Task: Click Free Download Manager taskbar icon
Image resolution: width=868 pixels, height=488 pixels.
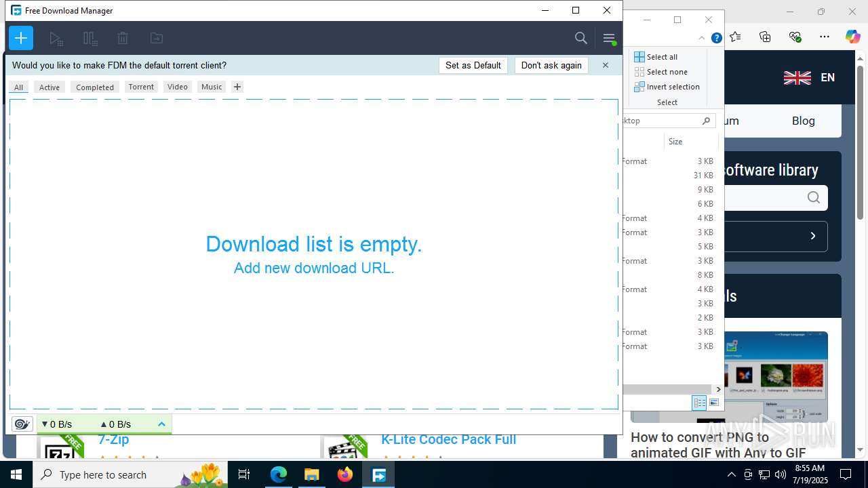Action: [378, 474]
